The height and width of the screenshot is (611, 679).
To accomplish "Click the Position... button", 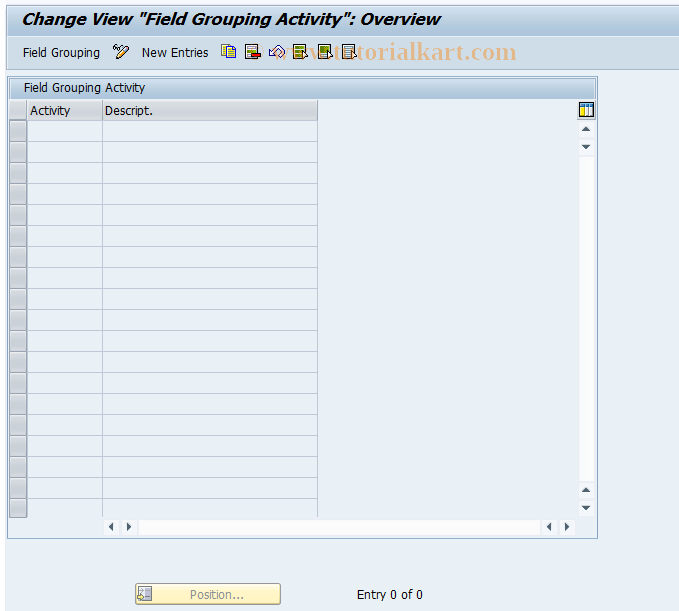I will click(x=208, y=594).
